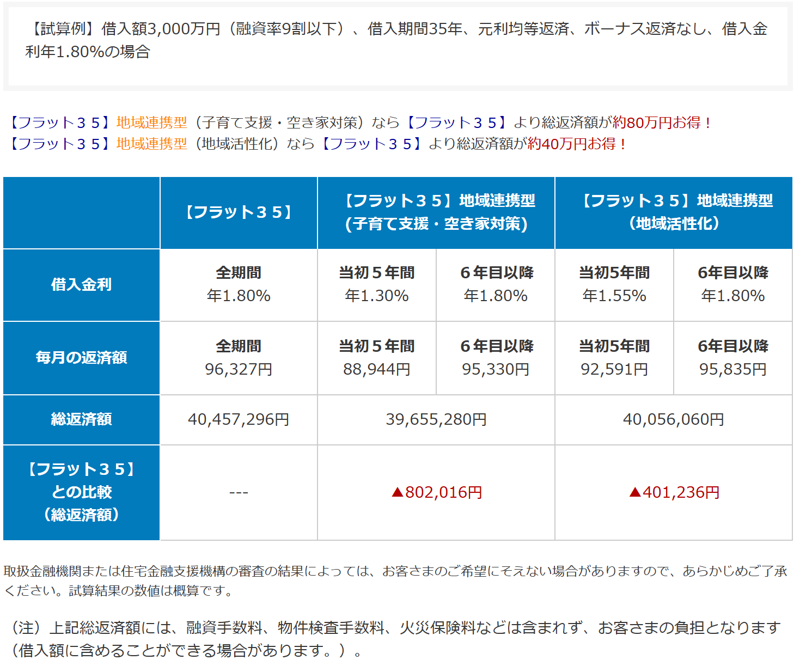Click the 取扱金融機関 disclaimer paragraph
Screen dimensions: 806x672
[395, 581]
